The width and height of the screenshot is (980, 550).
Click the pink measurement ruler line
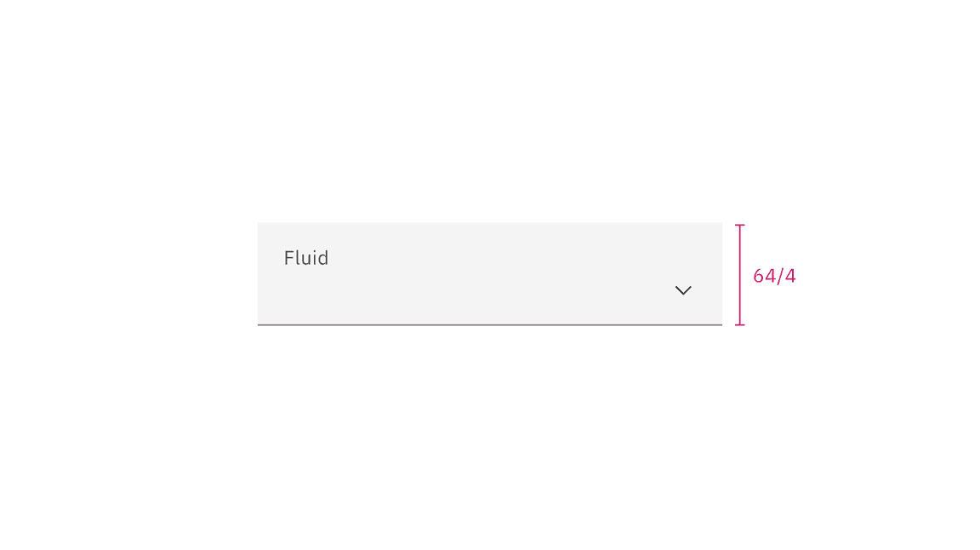pos(741,273)
